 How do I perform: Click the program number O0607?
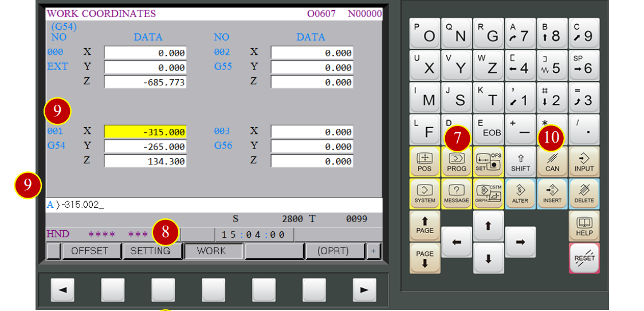[321, 14]
